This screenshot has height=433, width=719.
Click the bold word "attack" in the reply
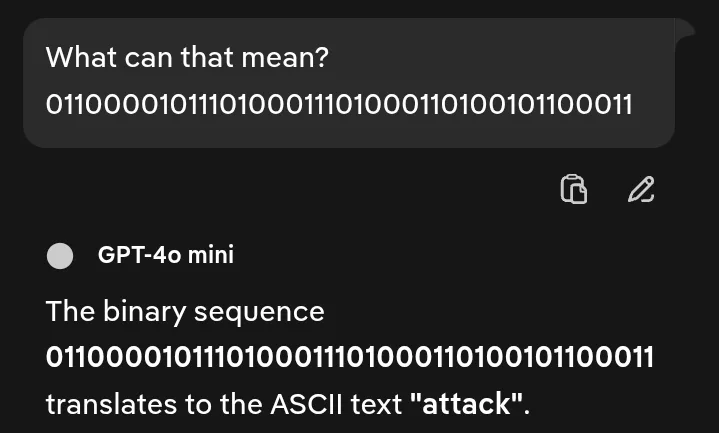tap(467, 405)
